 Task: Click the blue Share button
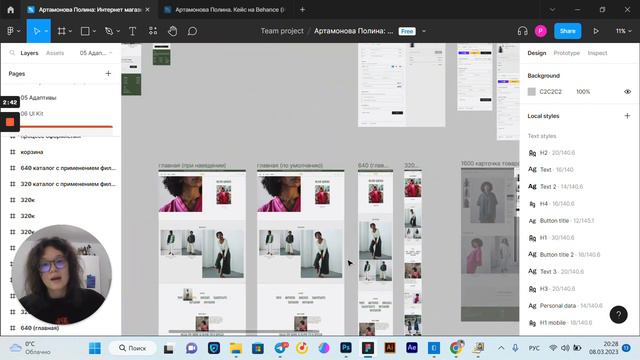567,31
